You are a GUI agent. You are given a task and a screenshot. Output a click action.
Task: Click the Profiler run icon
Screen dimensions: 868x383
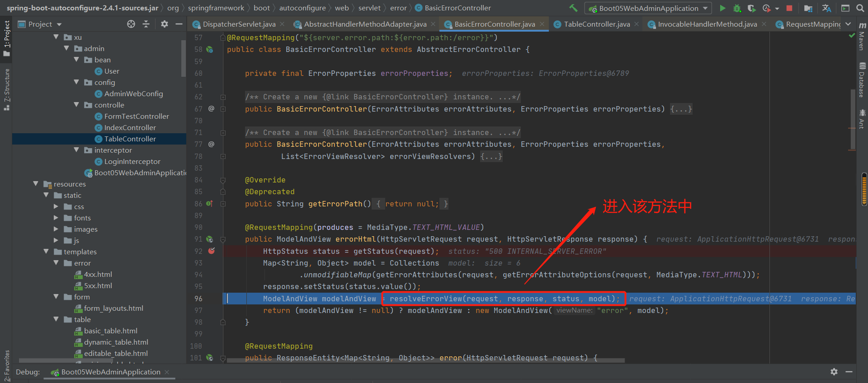[x=766, y=8]
